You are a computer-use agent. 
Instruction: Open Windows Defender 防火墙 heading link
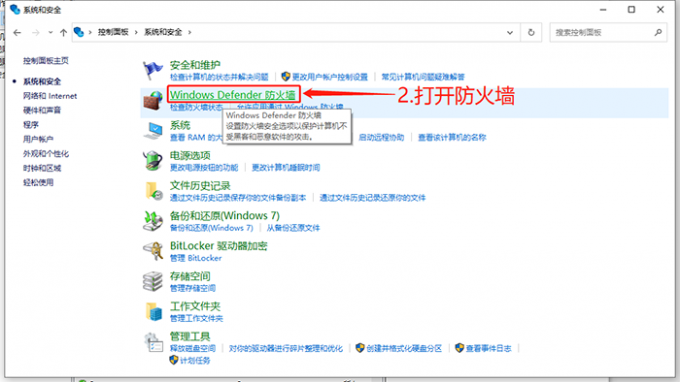233,95
